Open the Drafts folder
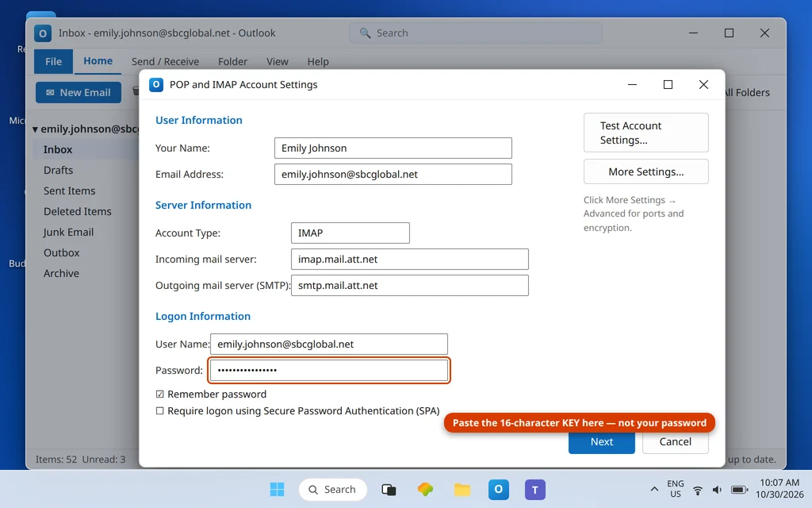Viewport: 812px width, 508px height. pyautogui.click(x=58, y=170)
